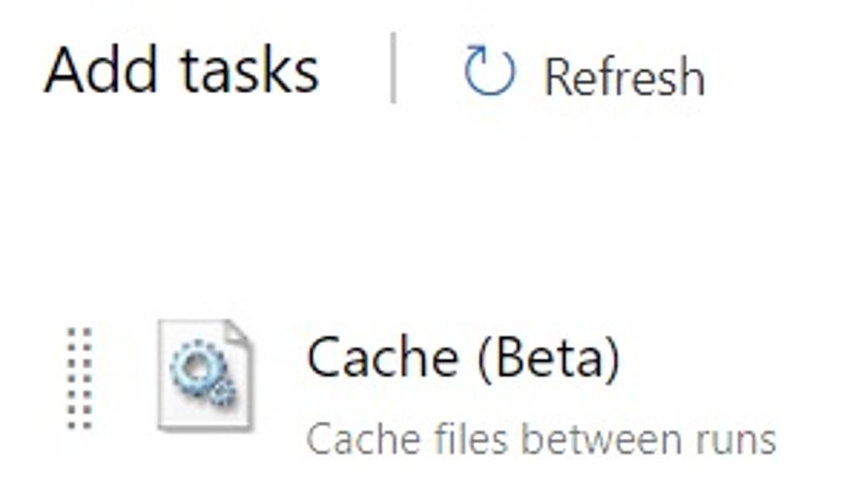
Task: Grab the dotted drag handle beside Cache
Action: [x=79, y=378]
